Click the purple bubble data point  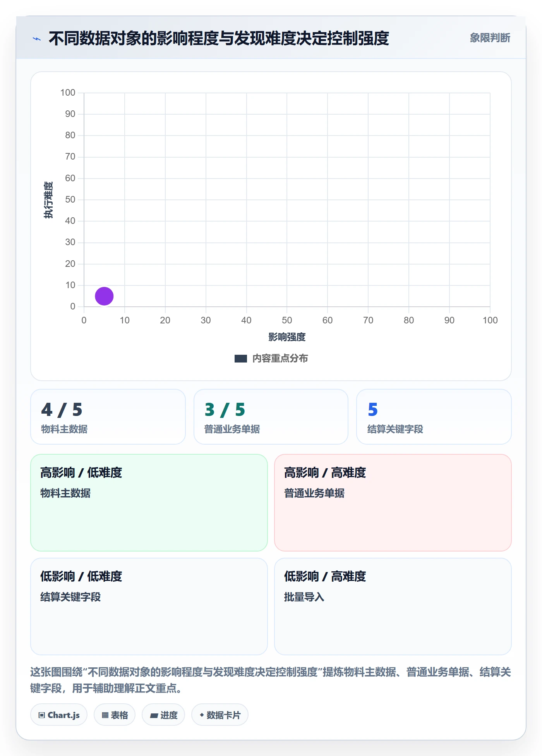pos(104,296)
